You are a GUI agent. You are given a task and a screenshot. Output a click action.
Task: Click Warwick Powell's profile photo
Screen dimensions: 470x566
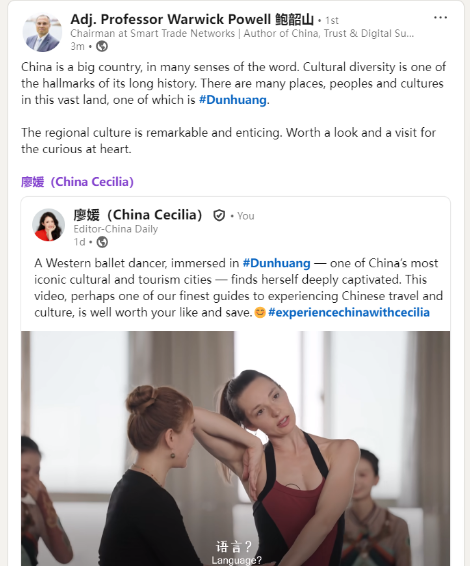[x=42, y=33]
